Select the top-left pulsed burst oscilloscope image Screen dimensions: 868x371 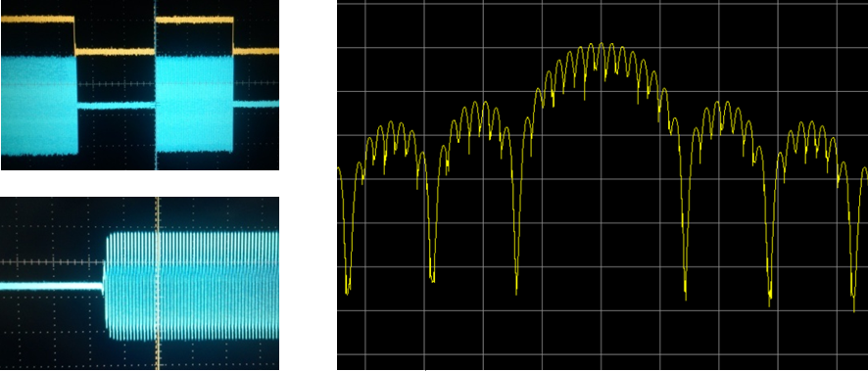click(140, 84)
